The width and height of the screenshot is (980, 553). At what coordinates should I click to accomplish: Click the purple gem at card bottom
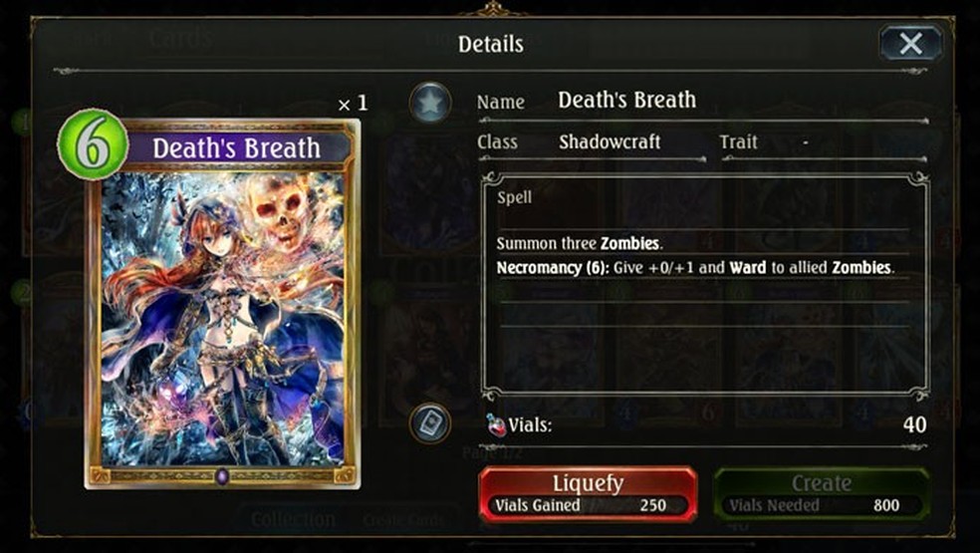pos(222,476)
